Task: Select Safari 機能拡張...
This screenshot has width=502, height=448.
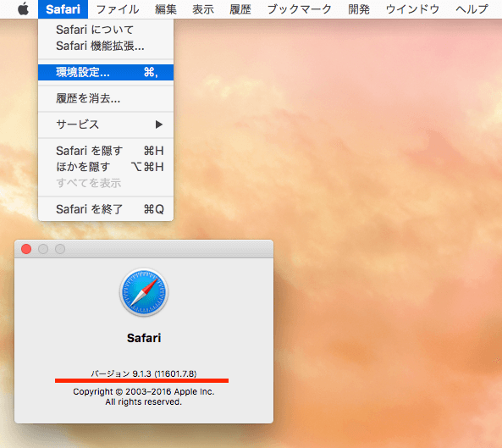Action: [x=106, y=46]
